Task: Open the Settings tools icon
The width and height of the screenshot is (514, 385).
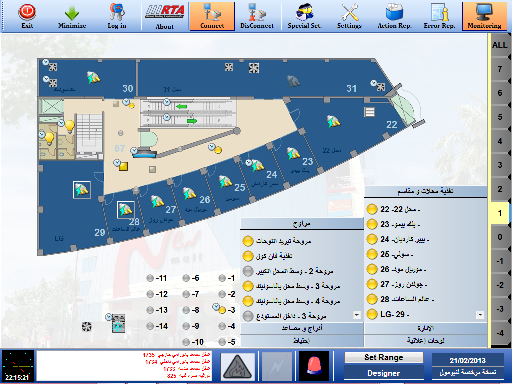Action: pyautogui.click(x=349, y=12)
